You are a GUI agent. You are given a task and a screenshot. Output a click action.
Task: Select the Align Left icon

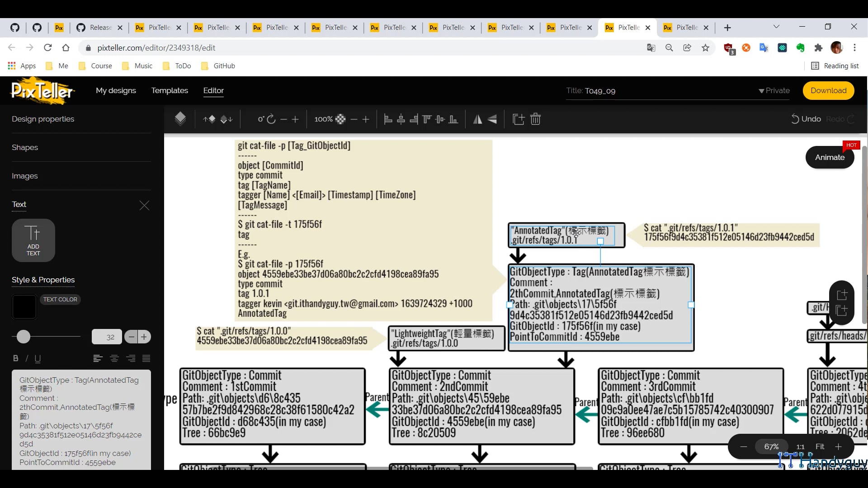pos(388,119)
